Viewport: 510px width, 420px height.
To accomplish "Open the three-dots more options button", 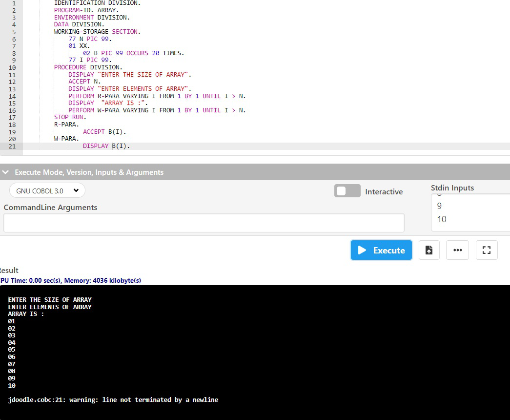I will click(457, 250).
